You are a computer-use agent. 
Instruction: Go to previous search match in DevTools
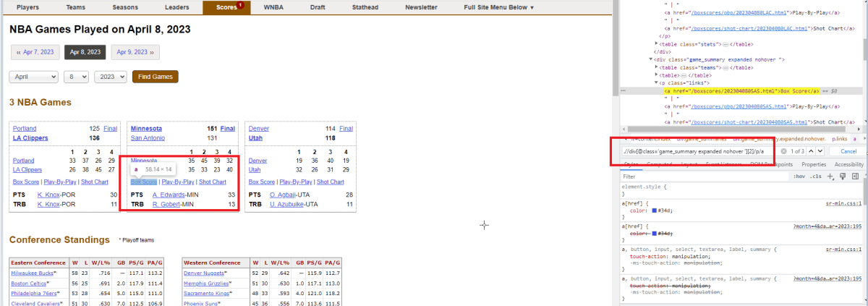click(811, 151)
